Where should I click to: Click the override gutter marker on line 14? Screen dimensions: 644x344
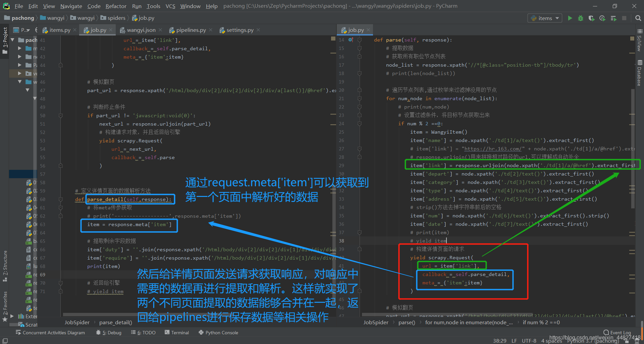coord(351,40)
